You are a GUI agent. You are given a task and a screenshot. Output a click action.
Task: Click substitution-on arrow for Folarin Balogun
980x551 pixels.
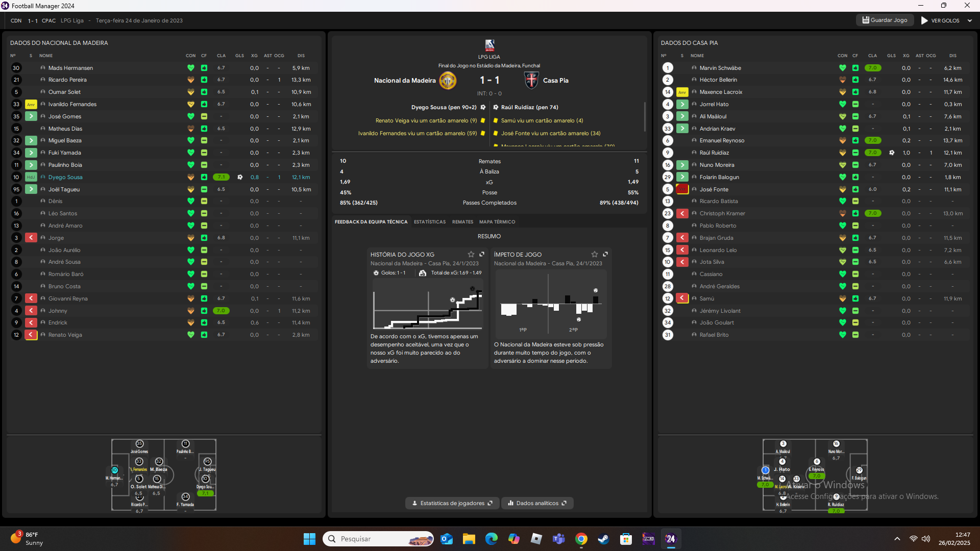point(682,177)
